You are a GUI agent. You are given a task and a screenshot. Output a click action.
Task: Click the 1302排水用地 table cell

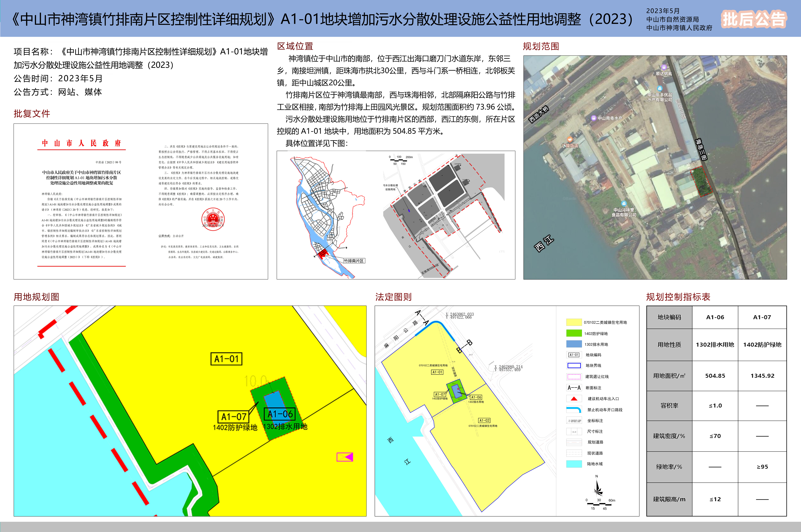click(715, 345)
